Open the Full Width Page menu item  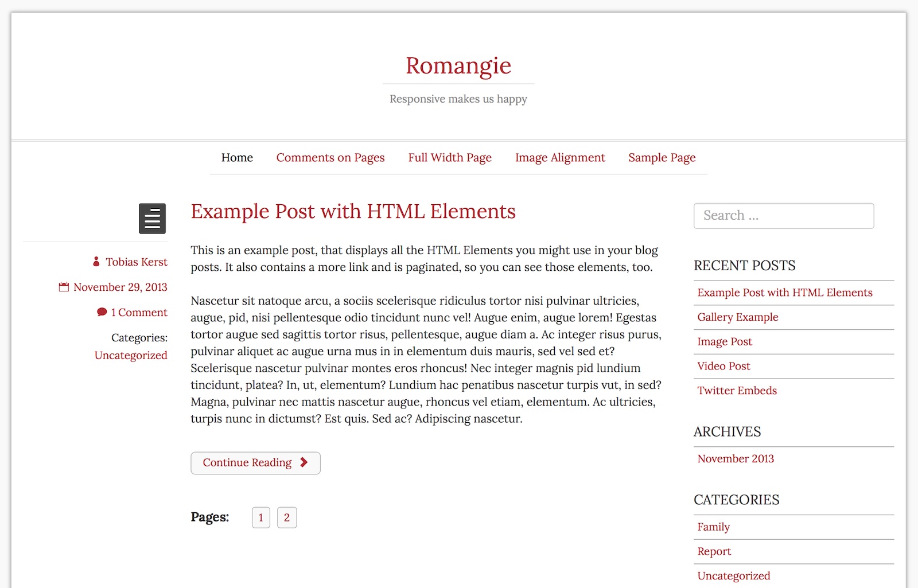click(450, 158)
